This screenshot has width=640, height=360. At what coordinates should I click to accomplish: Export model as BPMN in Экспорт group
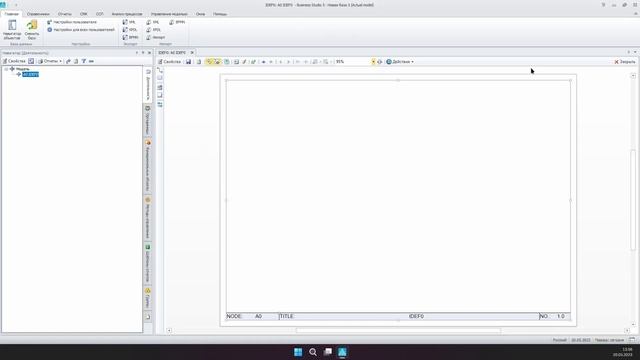click(x=131, y=37)
